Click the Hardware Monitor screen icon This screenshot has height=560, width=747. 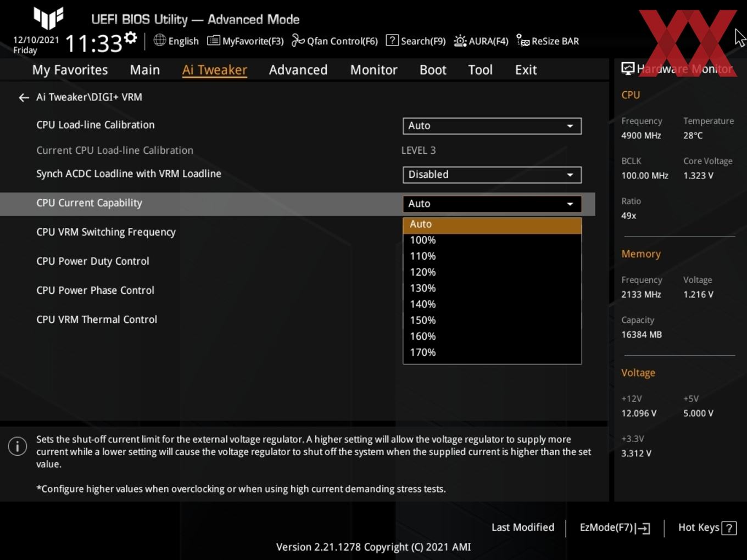[x=628, y=69]
